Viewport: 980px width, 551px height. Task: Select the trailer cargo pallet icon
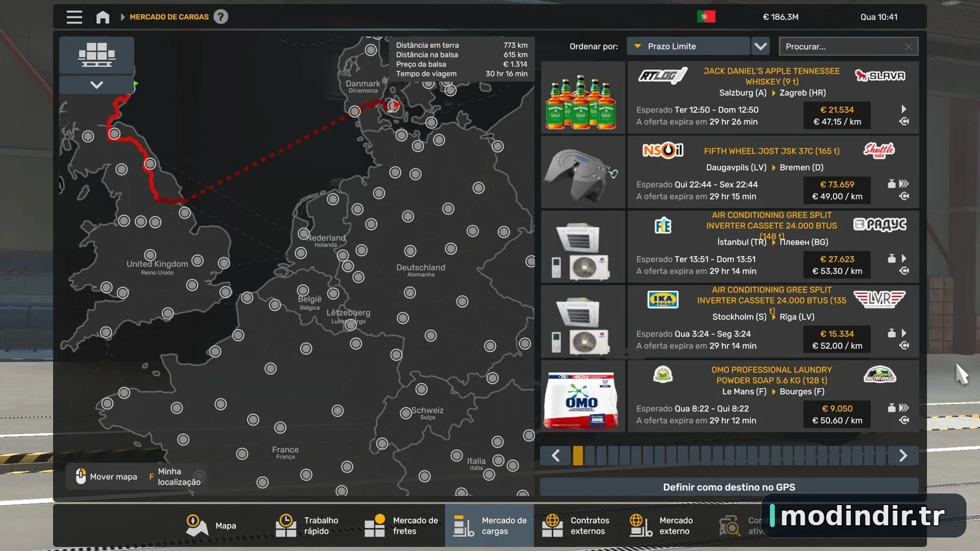click(x=97, y=55)
